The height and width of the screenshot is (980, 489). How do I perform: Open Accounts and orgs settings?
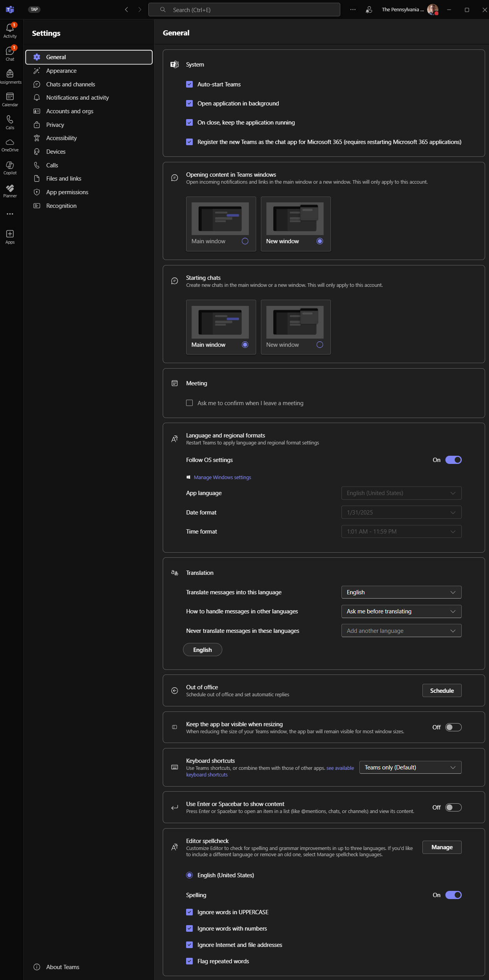(89, 111)
